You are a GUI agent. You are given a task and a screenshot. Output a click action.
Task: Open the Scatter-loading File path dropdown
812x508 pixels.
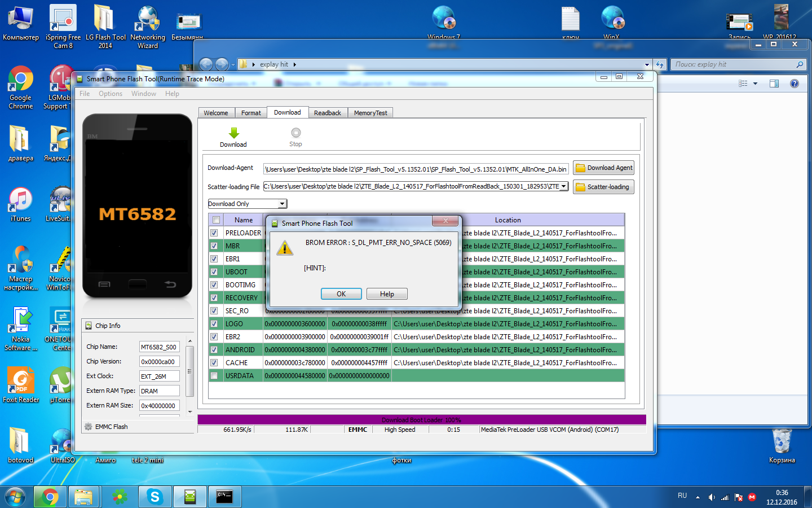point(563,186)
